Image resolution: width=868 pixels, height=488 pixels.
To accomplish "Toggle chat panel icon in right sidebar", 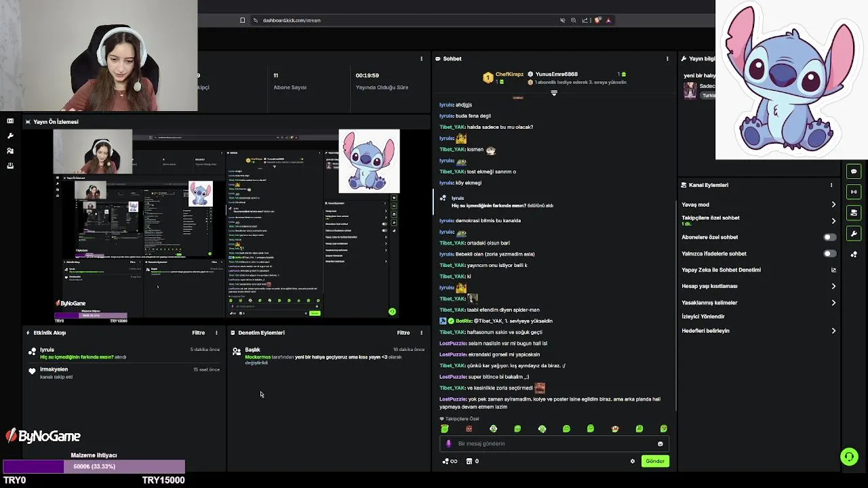I will point(854,171).
